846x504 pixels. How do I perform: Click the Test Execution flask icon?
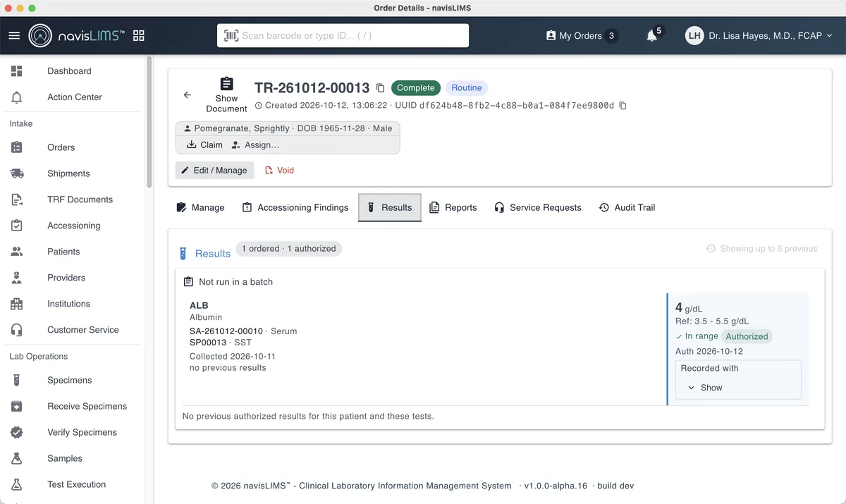tap(17, 484)
